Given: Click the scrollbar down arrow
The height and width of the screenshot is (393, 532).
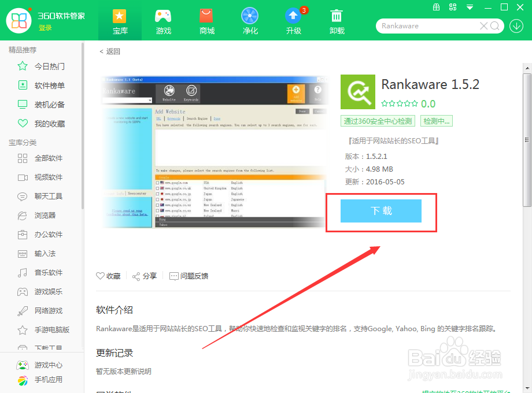Looking at the screenshot, I should coord(527,388).
